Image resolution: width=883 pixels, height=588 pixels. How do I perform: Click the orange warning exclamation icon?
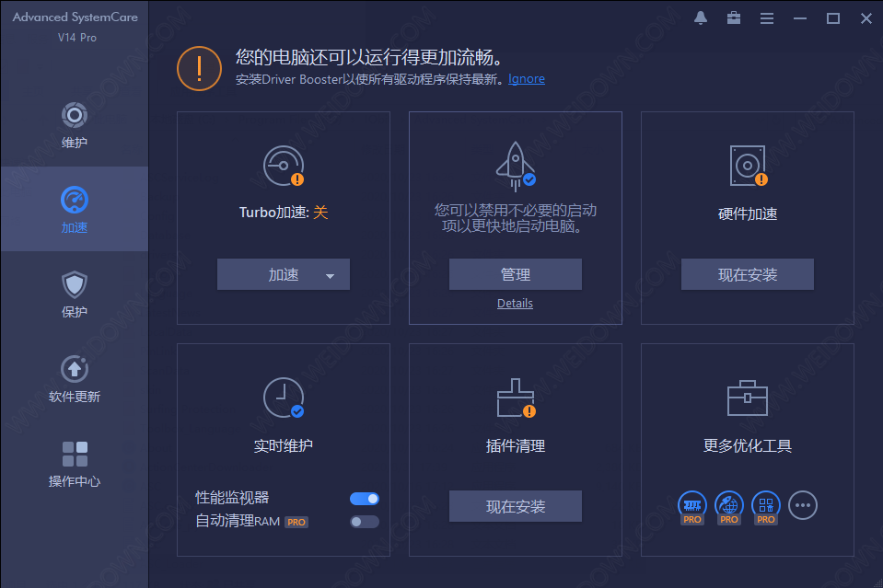tap(200, 69)
